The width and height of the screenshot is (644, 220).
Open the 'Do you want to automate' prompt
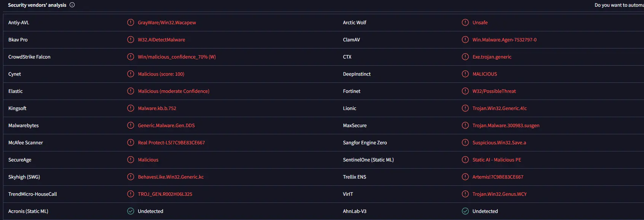coord(619,5)
